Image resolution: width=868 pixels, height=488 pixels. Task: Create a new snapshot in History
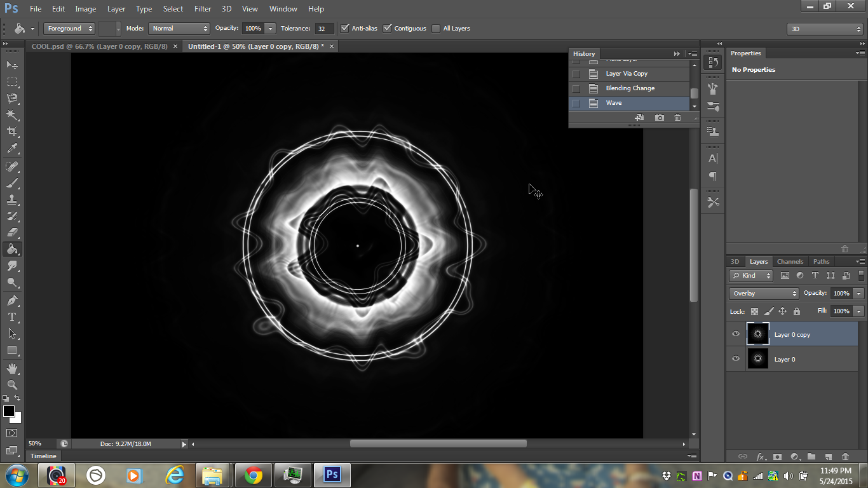[659, 118]
